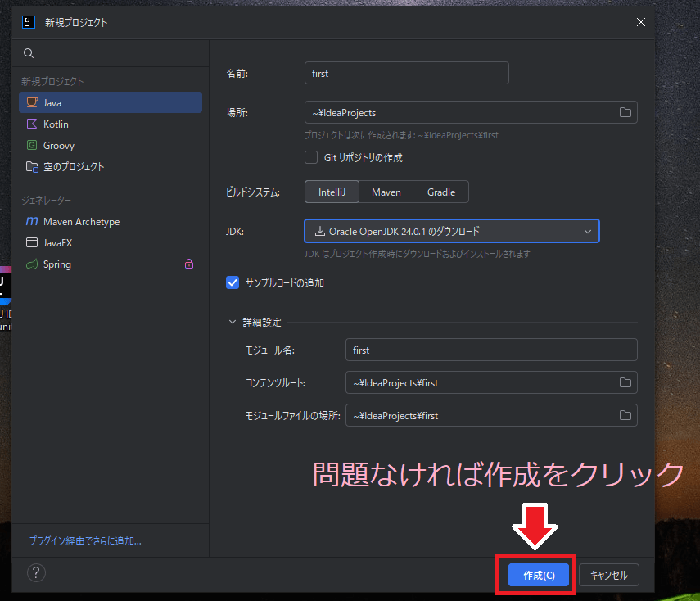Click the 作成(C) create button
Image resolution: width=700 pixels, height=601 pixels.
pyautogui.click(x=539, y=575)
